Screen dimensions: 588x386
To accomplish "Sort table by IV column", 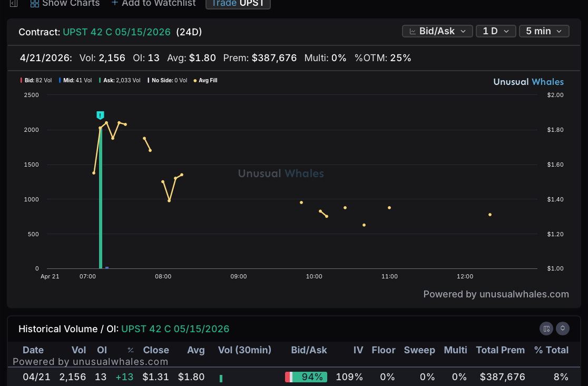I will 358,350.
